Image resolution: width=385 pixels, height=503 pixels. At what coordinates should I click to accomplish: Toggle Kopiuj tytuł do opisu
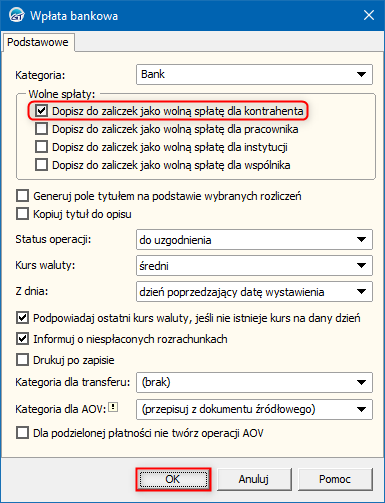click(x=22, y=214)
